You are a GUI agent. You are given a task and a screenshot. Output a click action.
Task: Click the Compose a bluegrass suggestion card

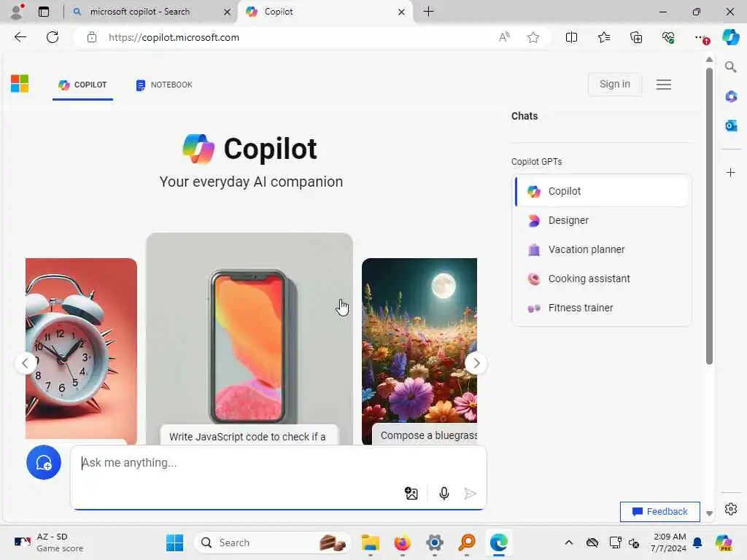click(425, 435)
